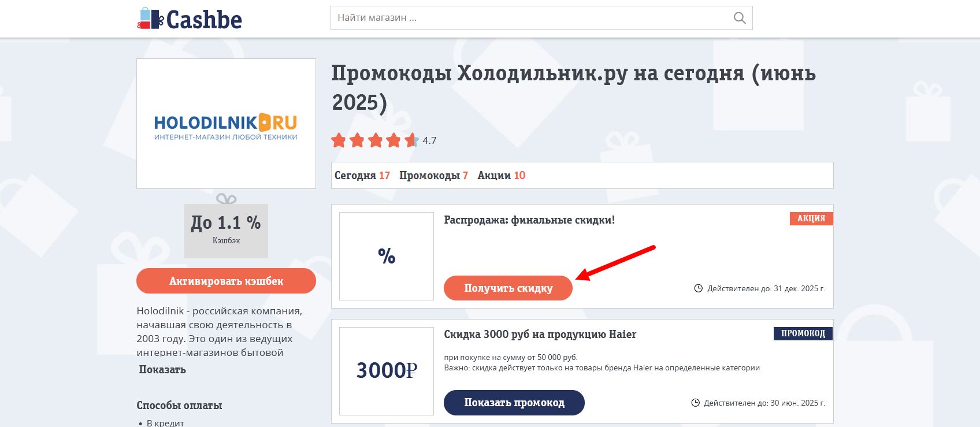Click offer title "Распродажа: финальные скидки!"

[x=529, y=220]
